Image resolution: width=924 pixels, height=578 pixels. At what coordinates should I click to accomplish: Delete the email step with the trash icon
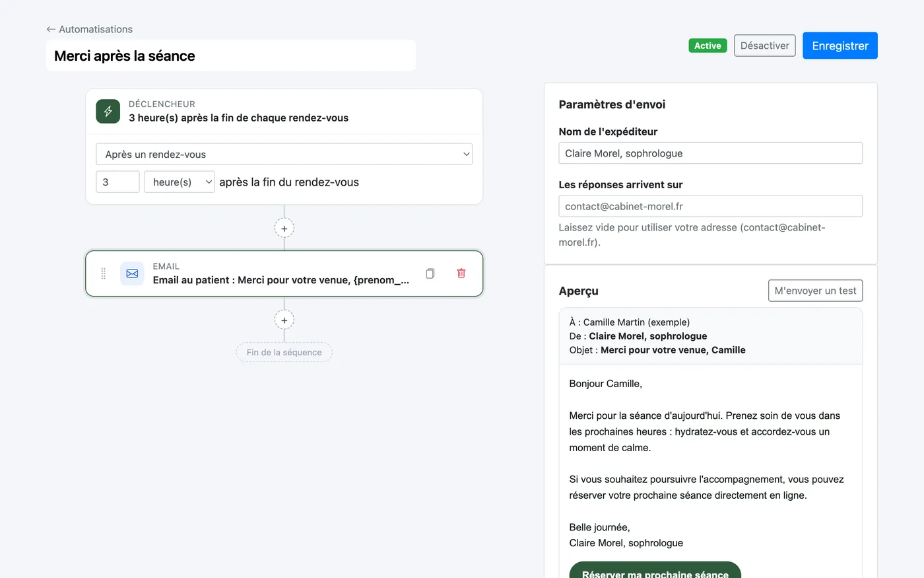coord(461,273)
